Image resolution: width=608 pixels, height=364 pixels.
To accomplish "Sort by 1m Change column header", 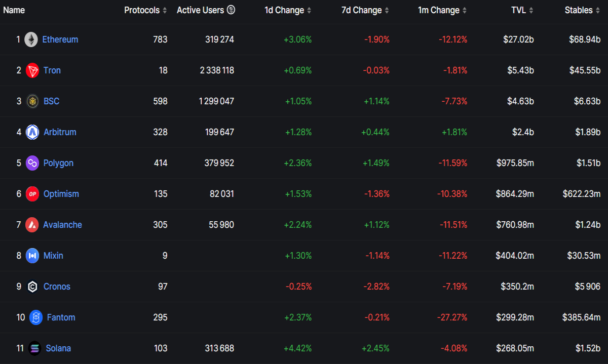I will [x=442, y=10].
